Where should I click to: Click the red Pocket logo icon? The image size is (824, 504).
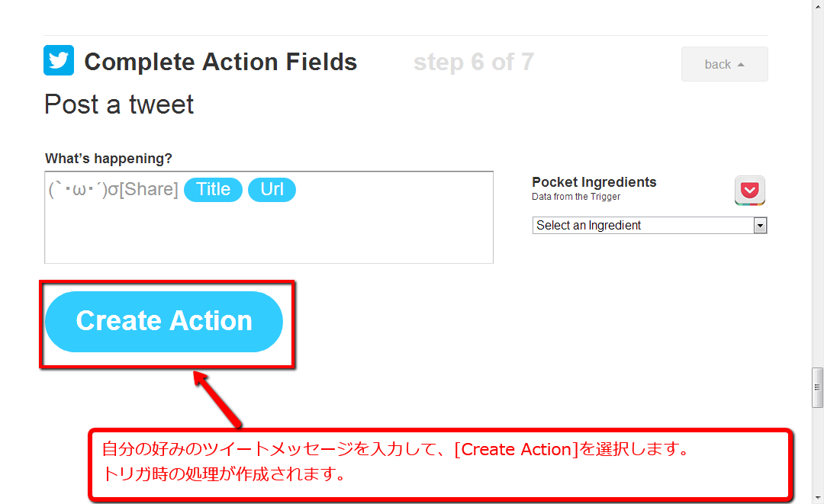[x=750, y=191]
